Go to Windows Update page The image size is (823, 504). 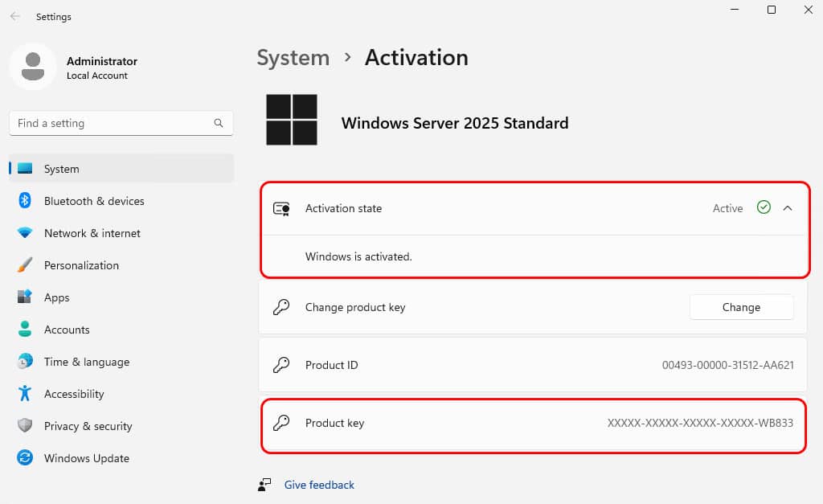tap(121, 458)
